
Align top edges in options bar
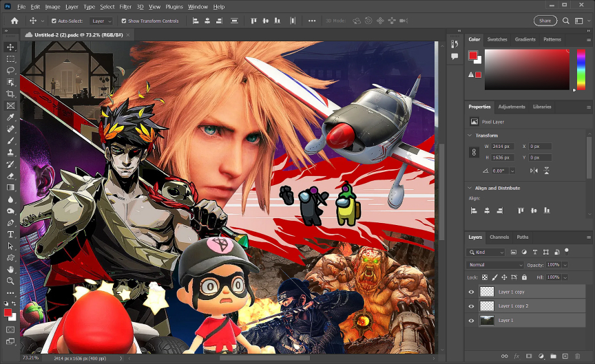coord(253,21)
